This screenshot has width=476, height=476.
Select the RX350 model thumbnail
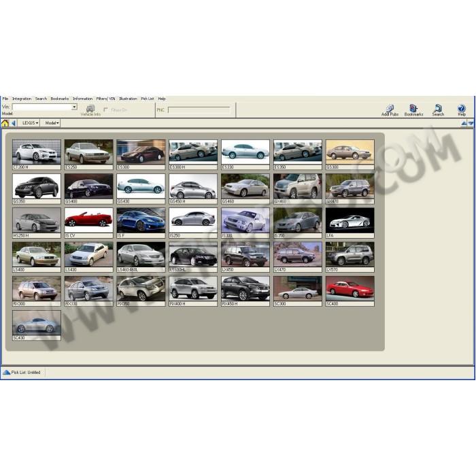tap(141, 291)
